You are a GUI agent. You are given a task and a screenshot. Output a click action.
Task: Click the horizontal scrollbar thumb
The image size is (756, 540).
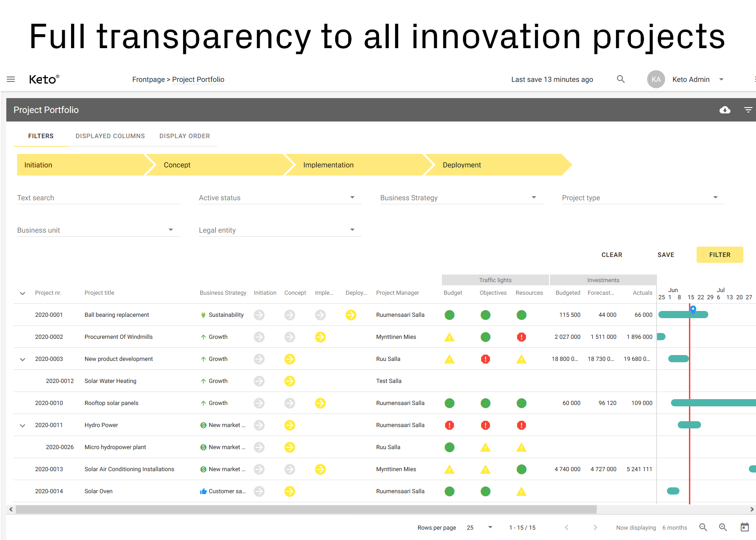tap(306, 509)
